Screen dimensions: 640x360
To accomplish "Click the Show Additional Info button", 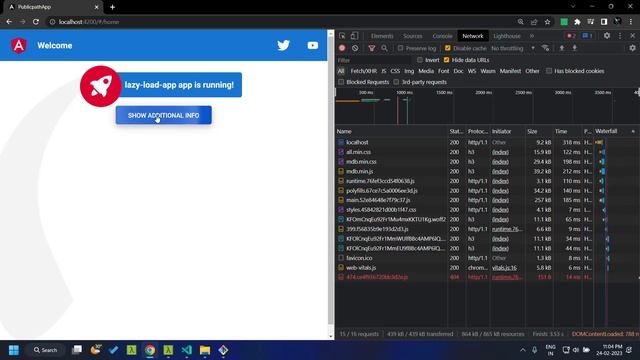I will tap(163, 115).
